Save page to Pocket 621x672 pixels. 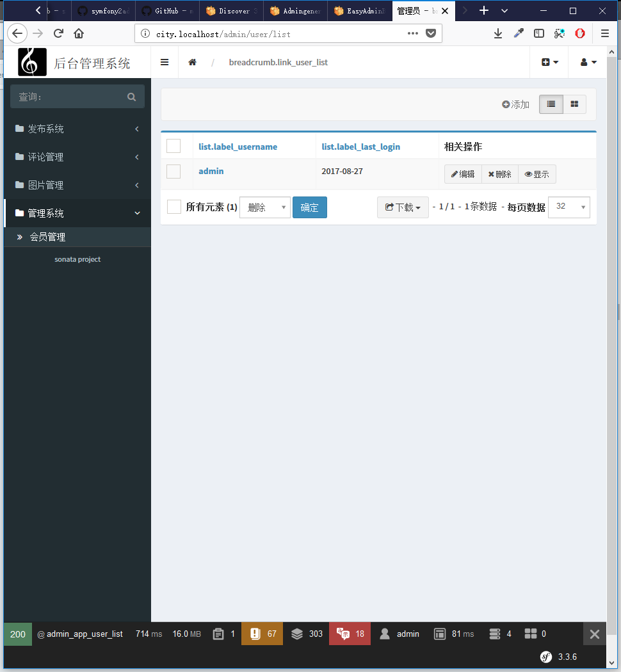(x=431, y=33)
